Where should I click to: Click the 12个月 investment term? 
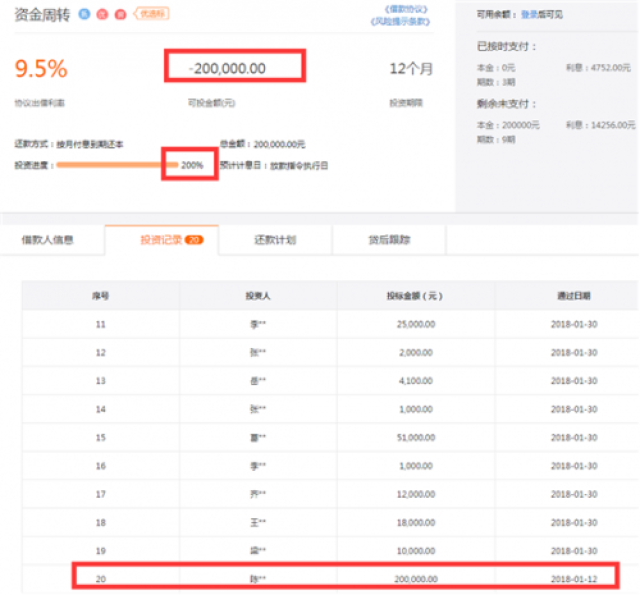[x=411, y=69]
